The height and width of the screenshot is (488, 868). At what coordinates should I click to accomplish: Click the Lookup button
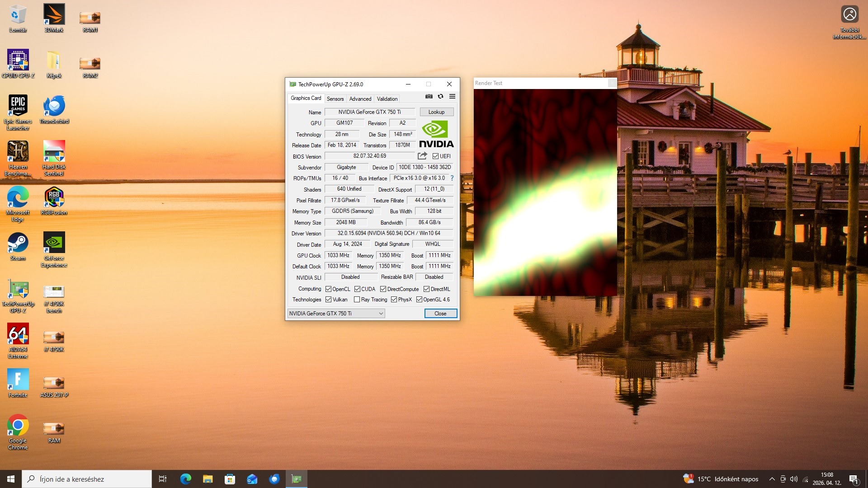436,112
